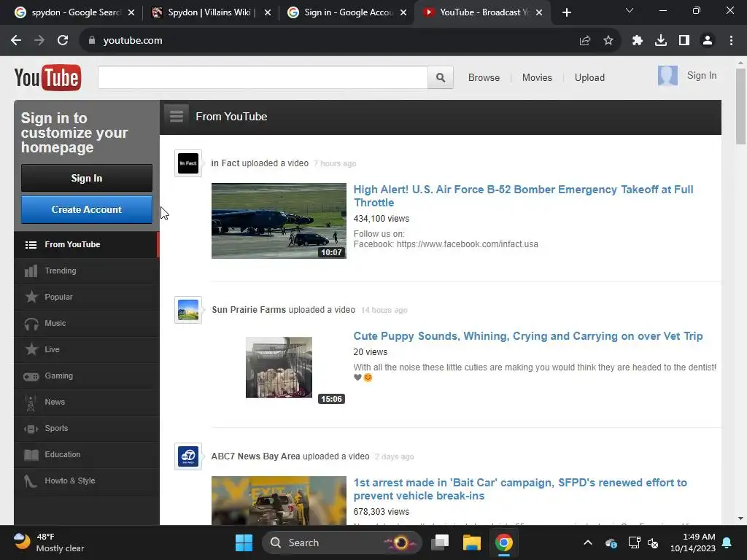
Task: Open the Browse link
Action: (x=484, y=77)
